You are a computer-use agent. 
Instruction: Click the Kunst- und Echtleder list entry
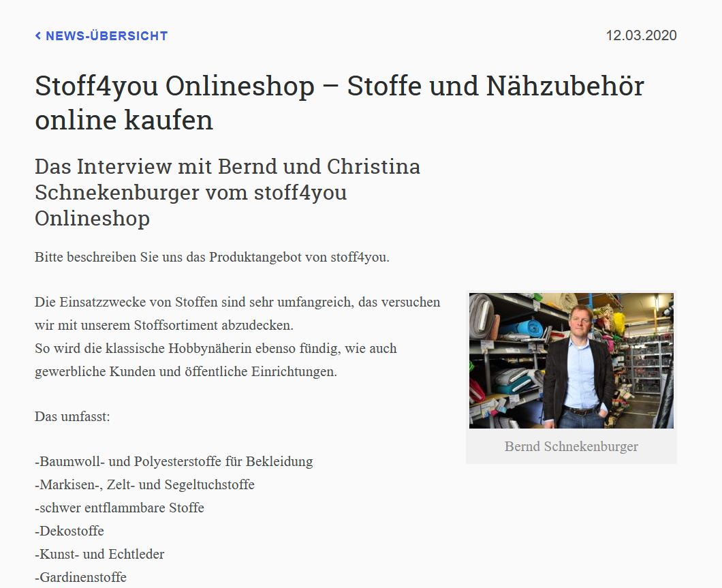[99, 554]
